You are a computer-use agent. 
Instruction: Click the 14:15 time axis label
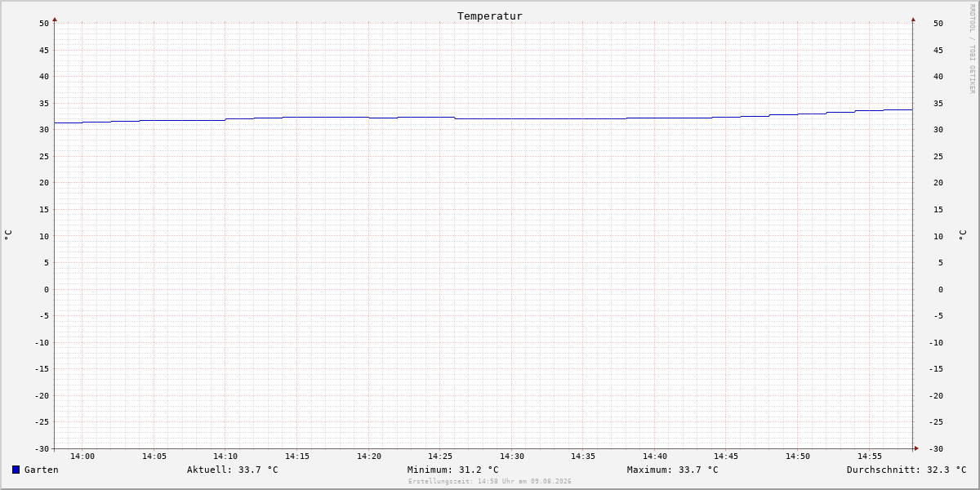click(297, 457)
